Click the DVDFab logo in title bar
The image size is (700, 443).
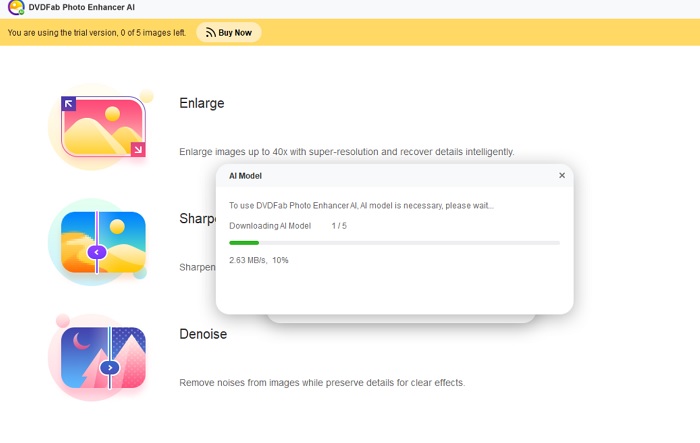point(16,7)
